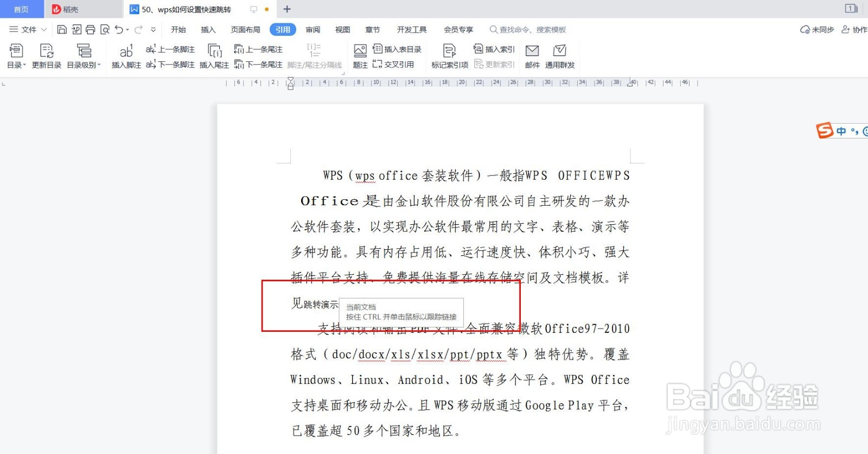This screenshot has height=454, width=868.
Task: Switch to the 页面布局 ribbon tab
Action: [245, 29]
